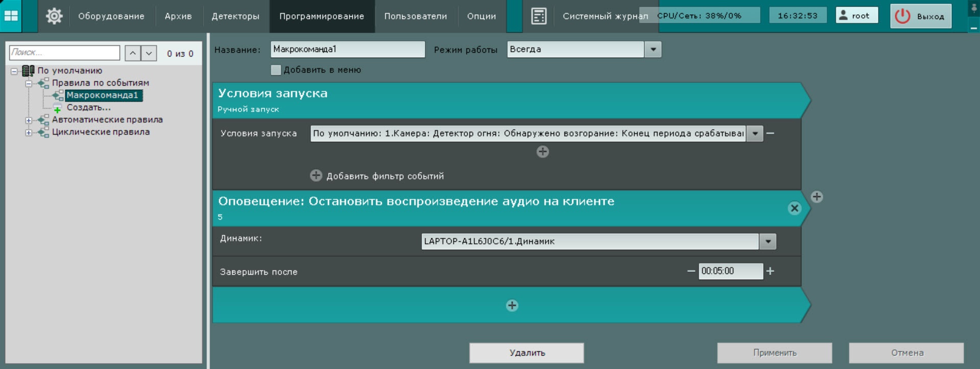Remove launch condition with minus icon

771,133
